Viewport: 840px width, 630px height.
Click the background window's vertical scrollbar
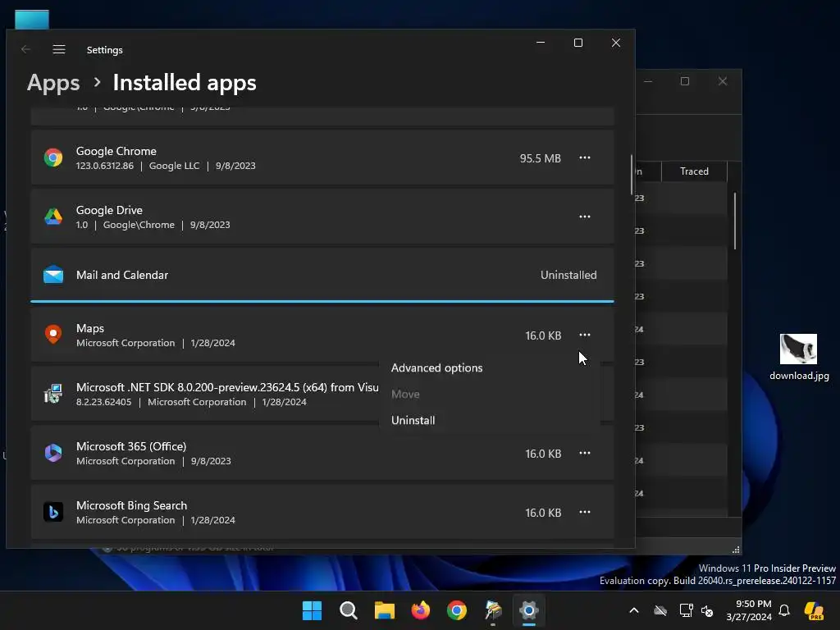[x=734, y=221]
